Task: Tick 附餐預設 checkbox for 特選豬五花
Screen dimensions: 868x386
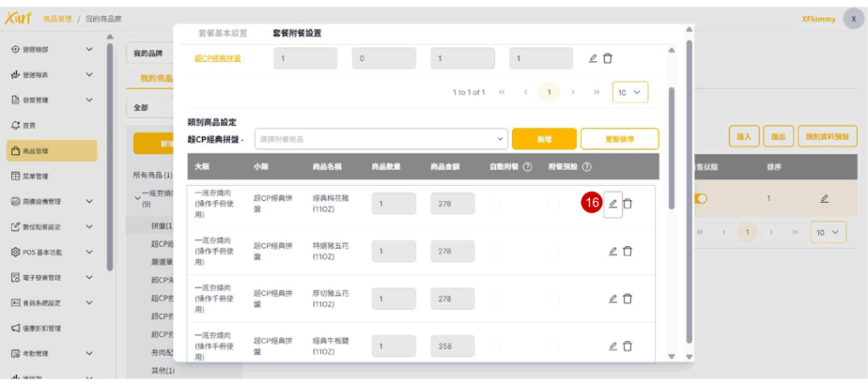Action: click(x=554, y=251)
